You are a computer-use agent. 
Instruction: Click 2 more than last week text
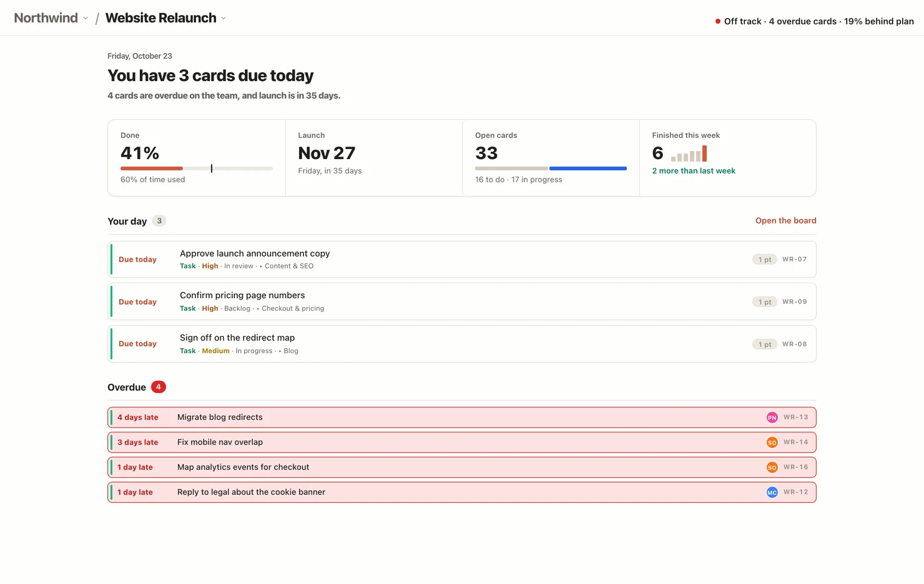point(694,171)
